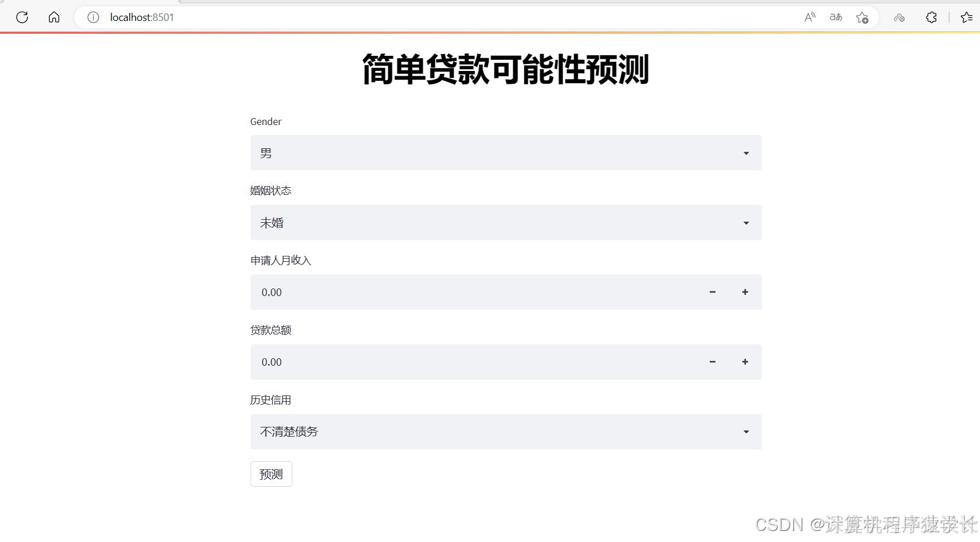Click the 预测 button

(271, 474)
